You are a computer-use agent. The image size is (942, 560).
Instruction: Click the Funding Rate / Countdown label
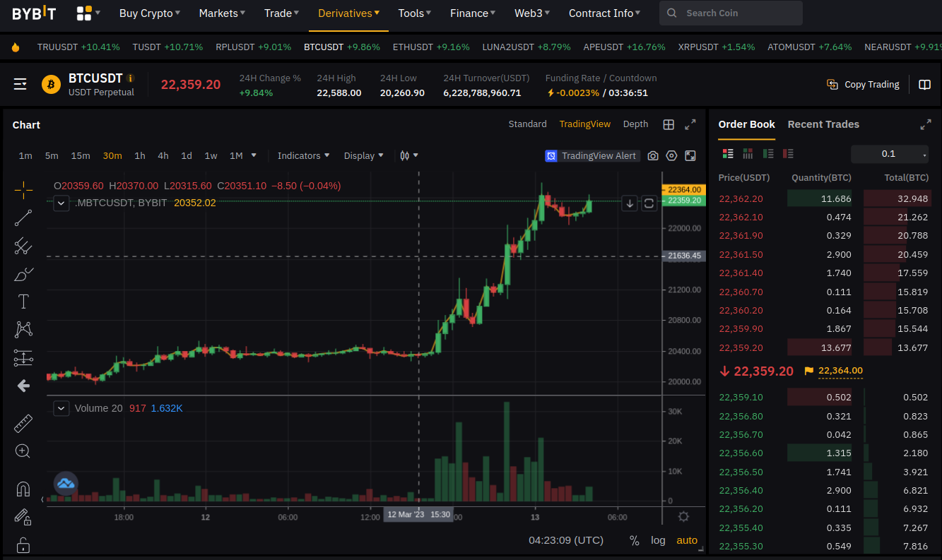[x=601, y=78]
